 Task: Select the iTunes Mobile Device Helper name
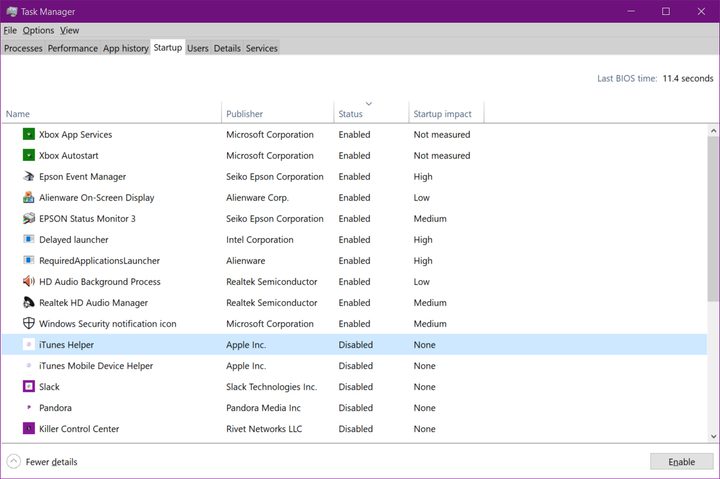(96, 366)
